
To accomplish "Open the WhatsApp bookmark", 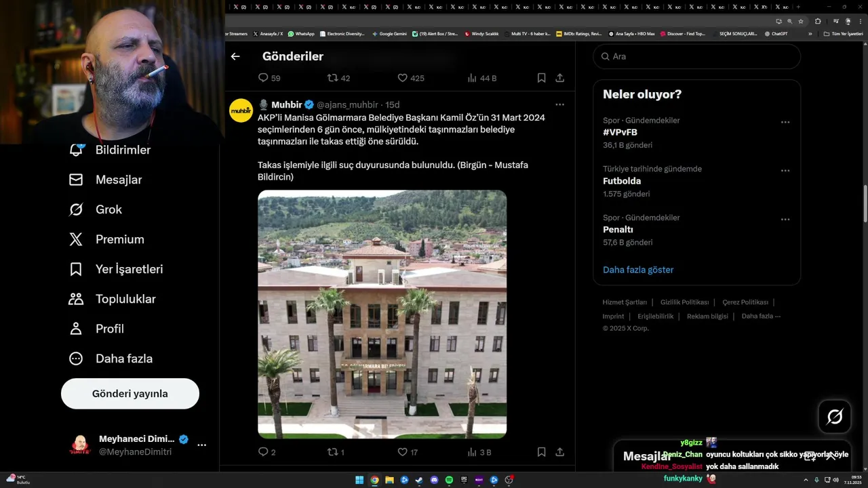I will click(301, 33).
